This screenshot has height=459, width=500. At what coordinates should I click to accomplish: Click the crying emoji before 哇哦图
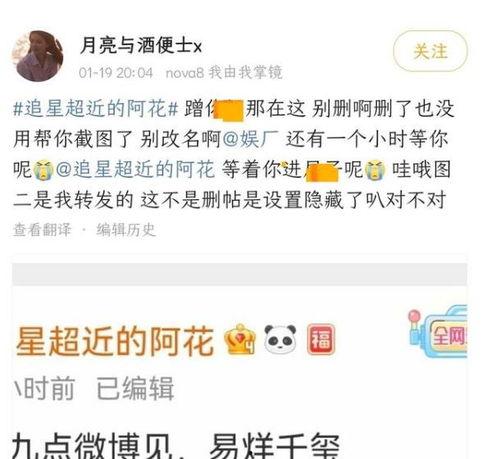pyautogui.click(x=375, y=170)
